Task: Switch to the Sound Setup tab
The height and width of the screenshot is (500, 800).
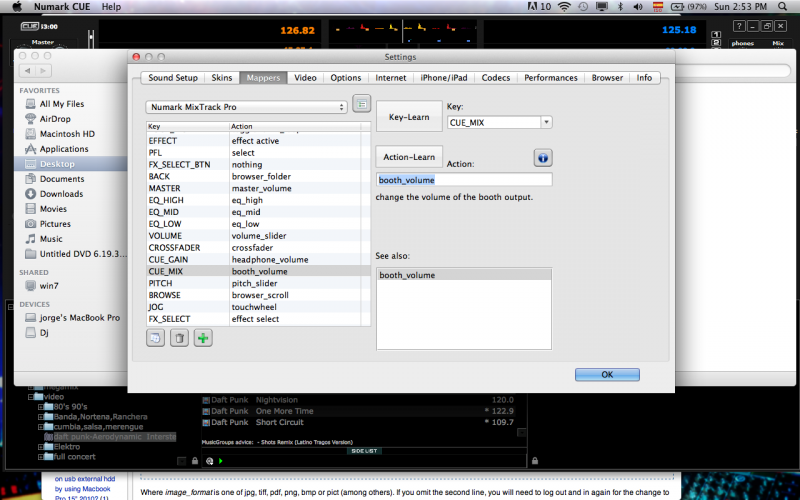Action: point(173,77)
